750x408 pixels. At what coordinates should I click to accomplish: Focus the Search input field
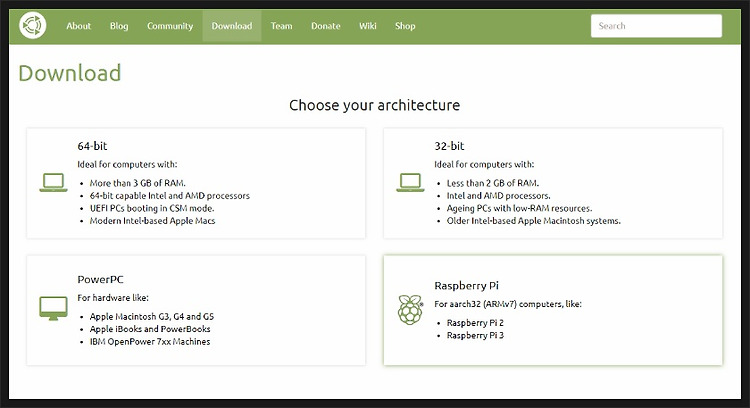point(656,26)
